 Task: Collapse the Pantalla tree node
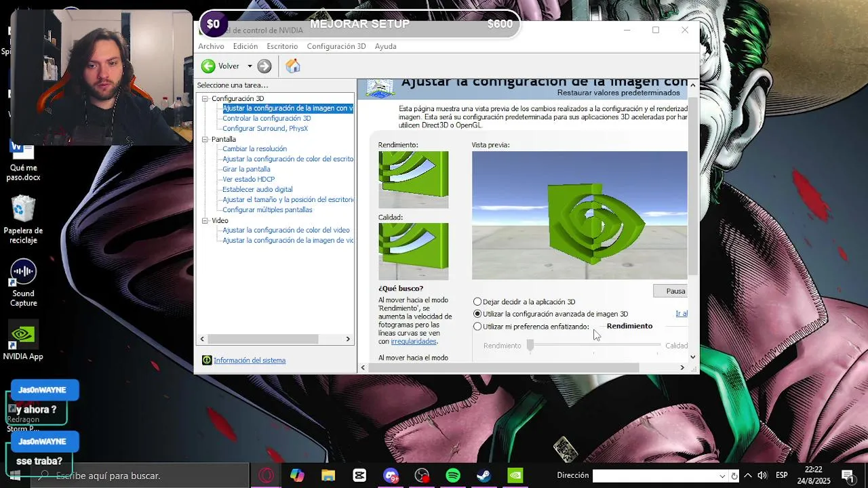[206, 139]
